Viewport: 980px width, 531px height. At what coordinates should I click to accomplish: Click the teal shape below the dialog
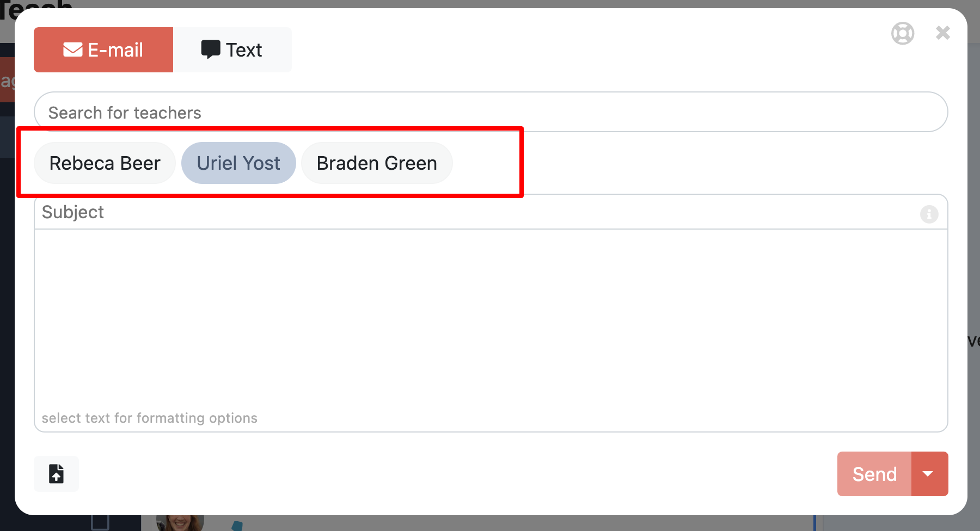(x=237, y=526)
